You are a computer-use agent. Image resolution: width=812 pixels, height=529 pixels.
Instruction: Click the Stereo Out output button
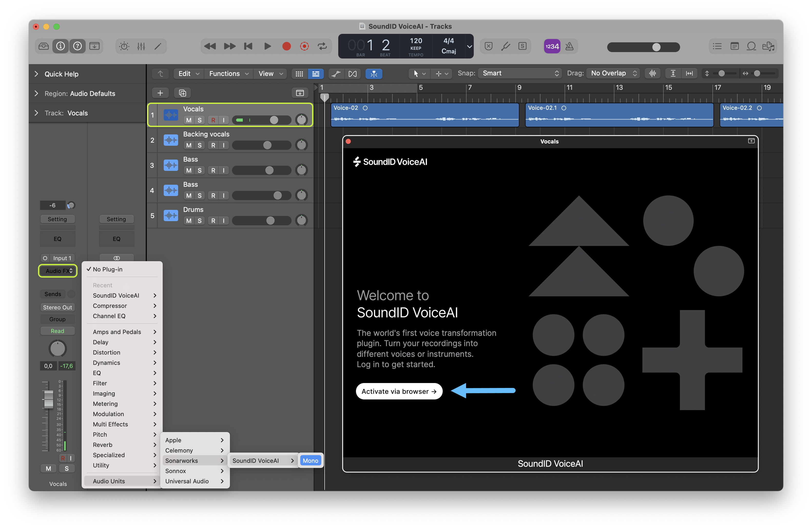(x=57, y=307)
